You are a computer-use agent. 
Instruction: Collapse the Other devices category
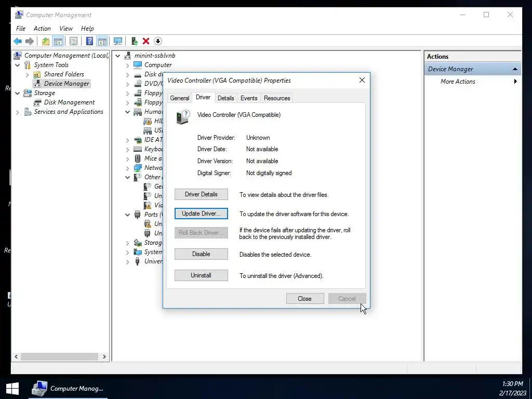click(128, 177)
